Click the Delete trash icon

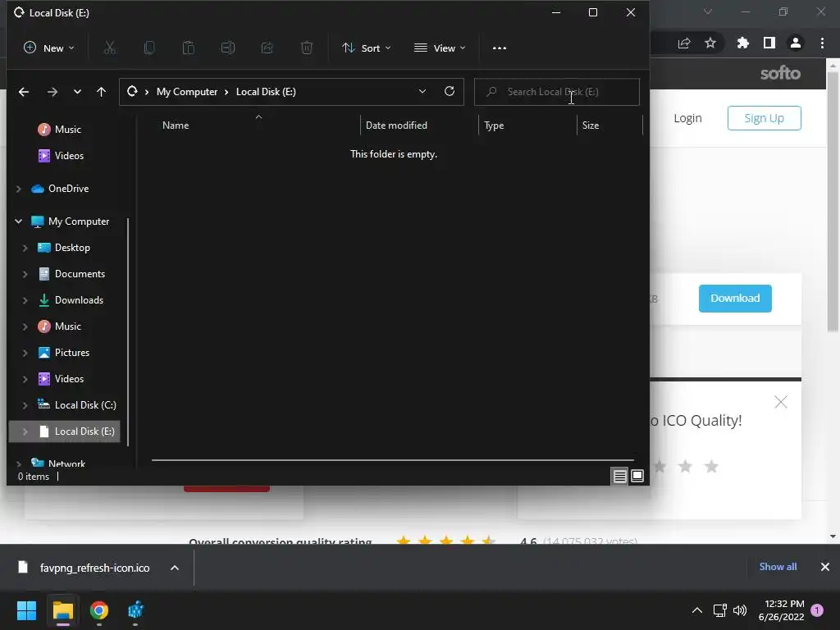[307, 48]
